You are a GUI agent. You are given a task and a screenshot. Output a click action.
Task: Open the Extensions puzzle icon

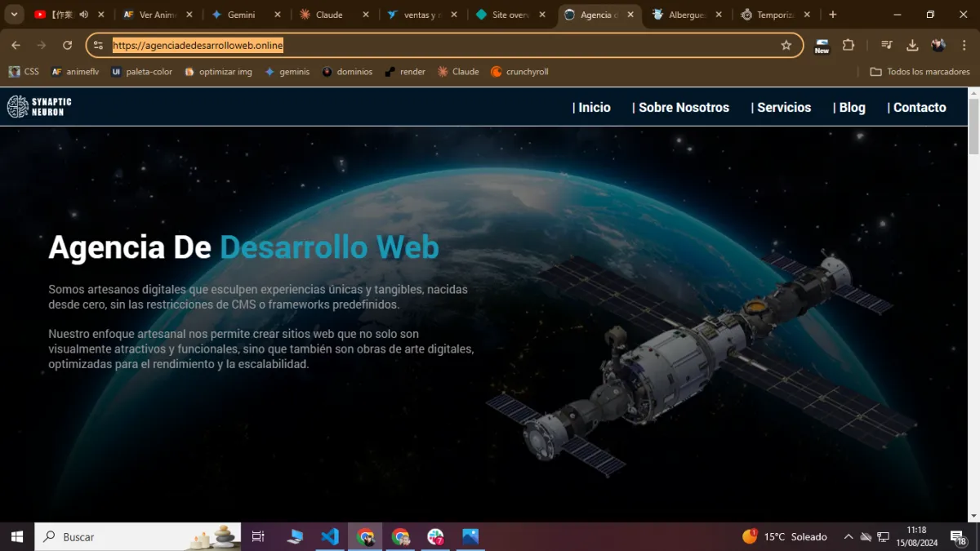849,46
